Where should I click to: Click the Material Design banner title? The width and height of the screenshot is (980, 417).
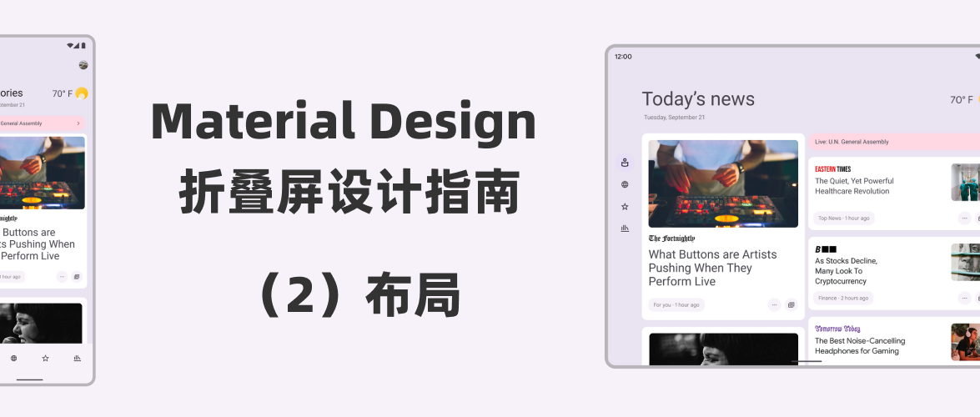[344, 123]
